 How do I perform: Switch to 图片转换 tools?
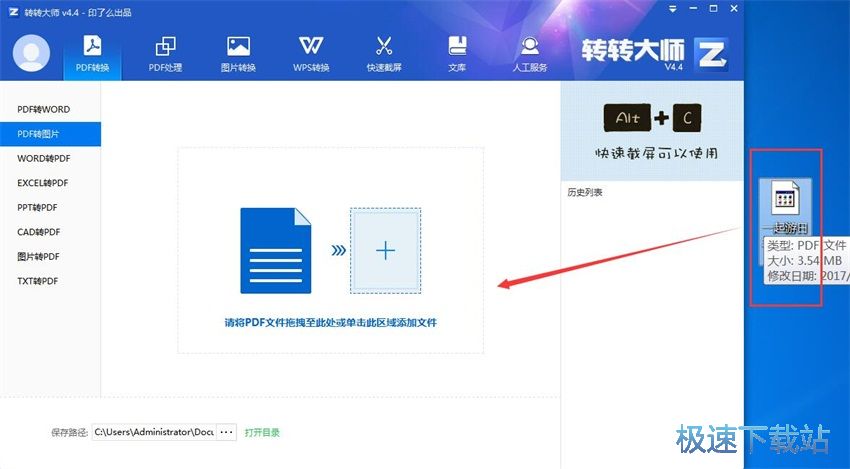point(238,53)
